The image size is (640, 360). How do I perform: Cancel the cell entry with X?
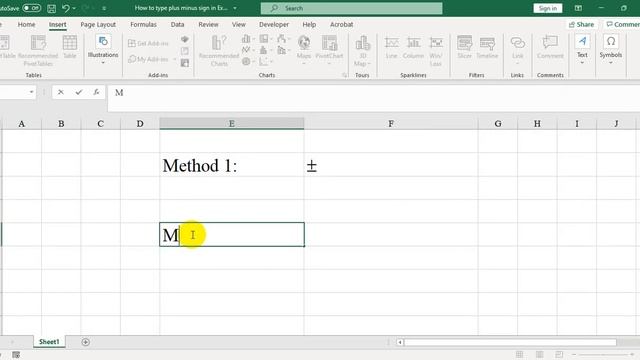[60, 92]
